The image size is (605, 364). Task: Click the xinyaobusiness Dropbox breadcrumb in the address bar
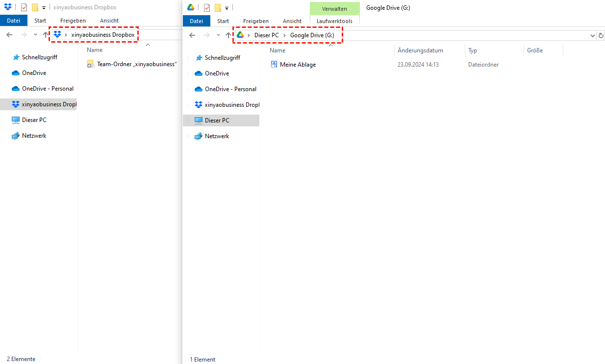tap(103, 35)
